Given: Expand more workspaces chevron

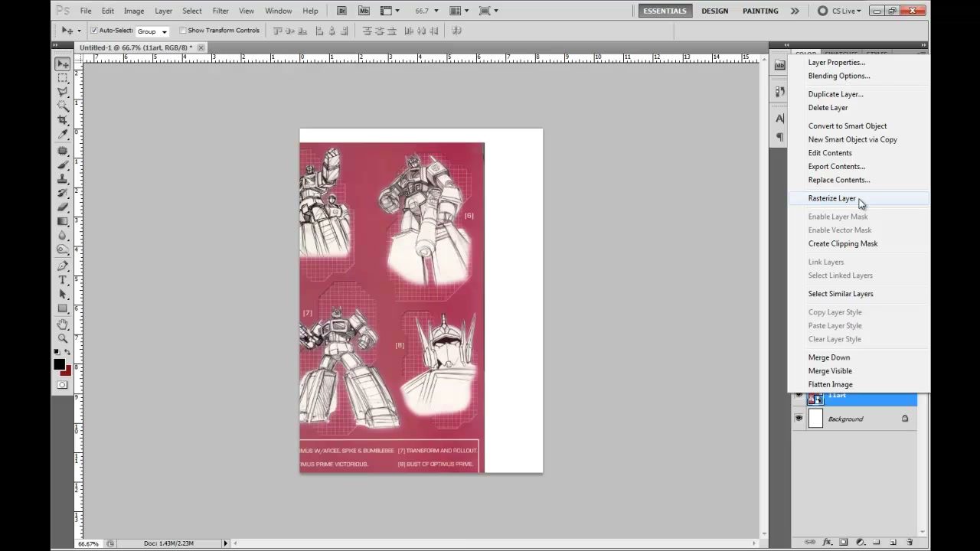Looking at the screenshot, I should coord(795,11).
